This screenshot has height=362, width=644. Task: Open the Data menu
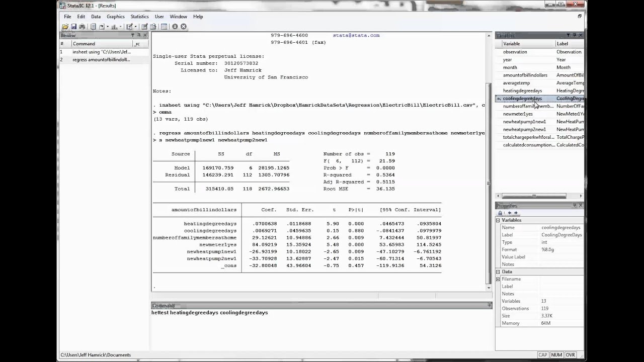pyautogui.click(x=96, y=17)
